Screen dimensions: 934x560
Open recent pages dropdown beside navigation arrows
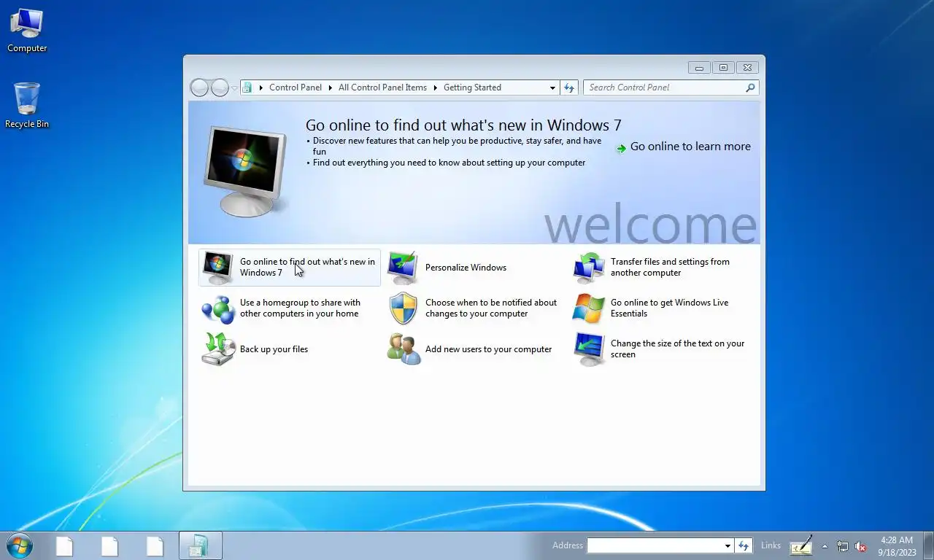(234, 87)
